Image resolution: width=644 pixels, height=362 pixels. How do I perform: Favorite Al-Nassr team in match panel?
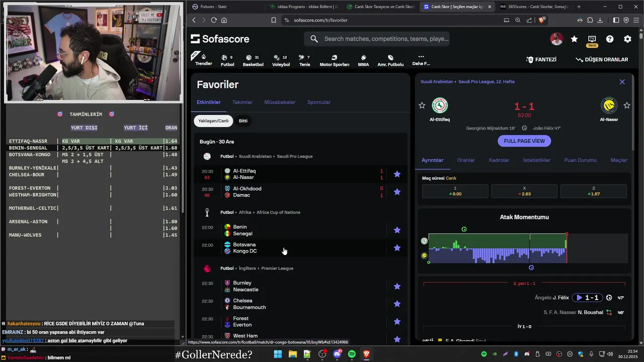click(x=627, y=105)
